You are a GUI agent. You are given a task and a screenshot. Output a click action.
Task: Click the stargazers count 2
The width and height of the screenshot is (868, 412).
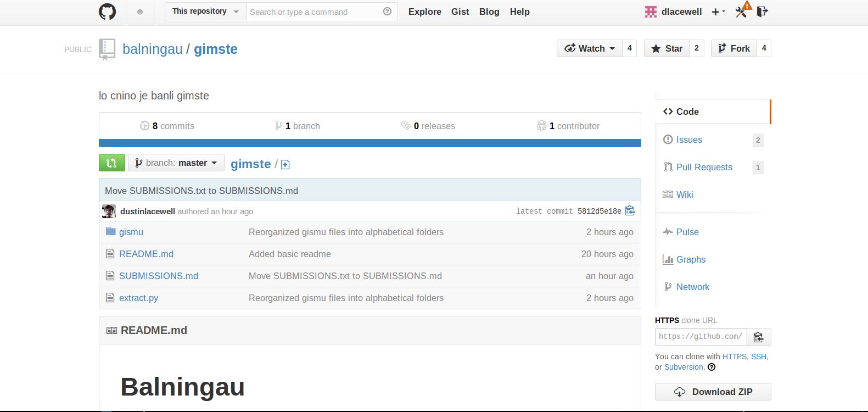pyautogui.click(x=697, y=48)
